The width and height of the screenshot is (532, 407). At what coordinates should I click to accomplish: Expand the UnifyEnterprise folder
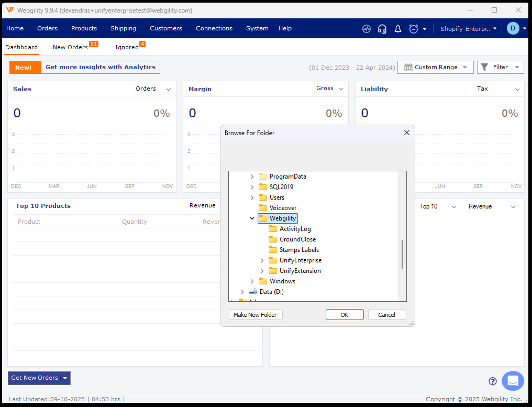tap(262, 260)
